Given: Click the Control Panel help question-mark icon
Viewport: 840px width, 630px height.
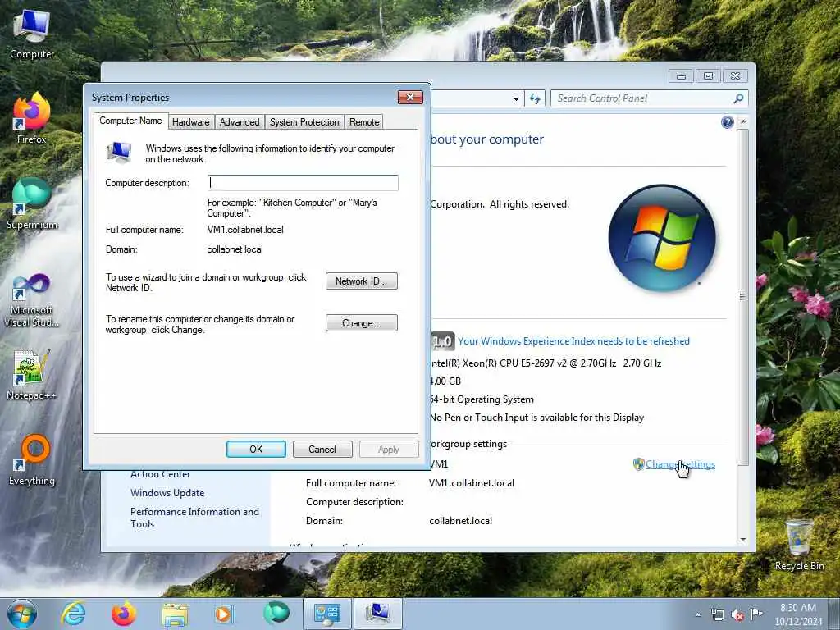Looking at the screenshot, I should tap(727, 123).
